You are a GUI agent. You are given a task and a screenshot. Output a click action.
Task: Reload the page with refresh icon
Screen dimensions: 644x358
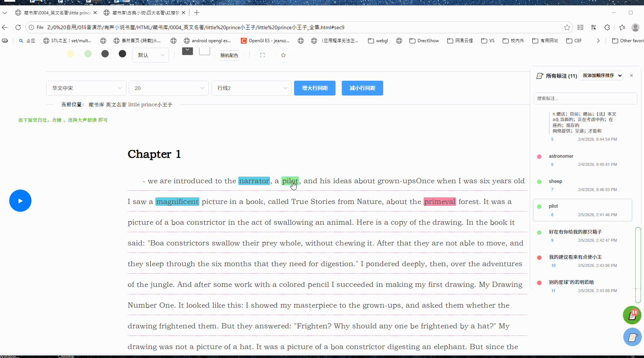(18, 27)
